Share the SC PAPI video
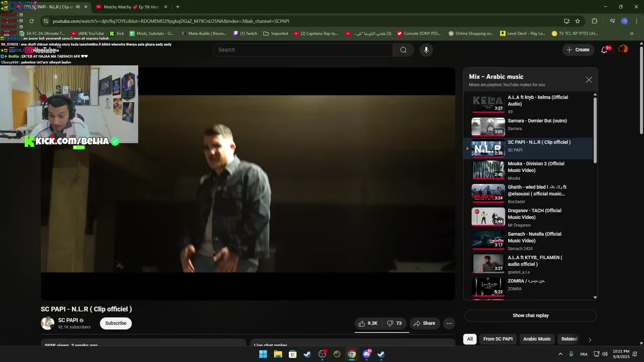 tap(424, 323)
